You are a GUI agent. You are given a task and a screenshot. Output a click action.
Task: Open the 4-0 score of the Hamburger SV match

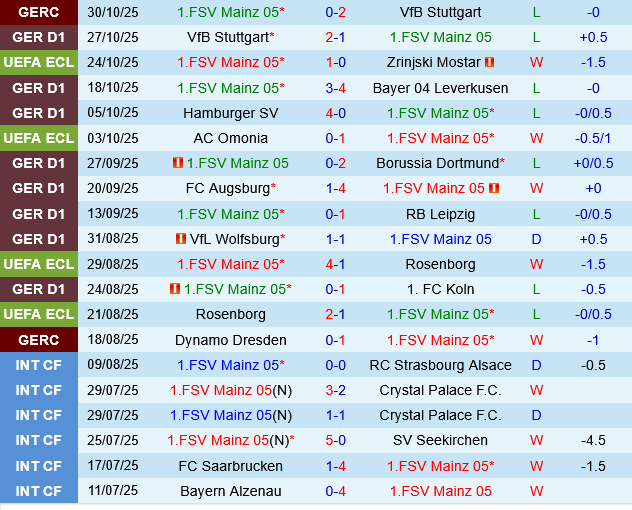click(336, 113)
